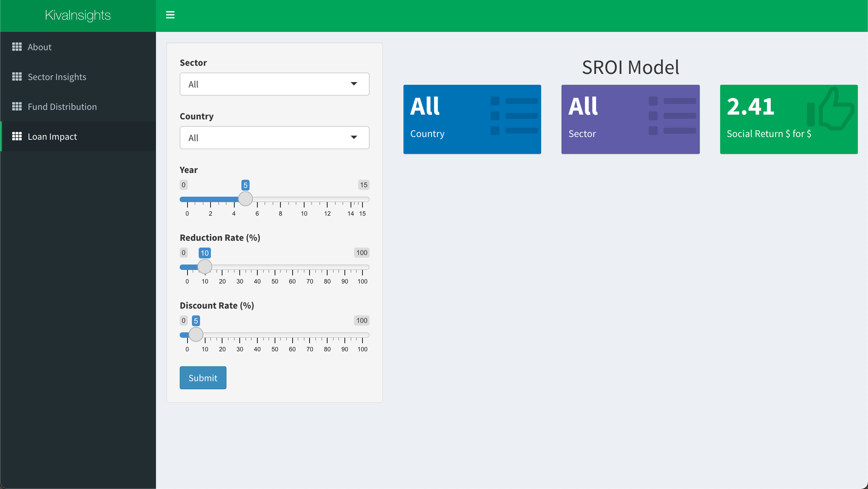Click the Year slider handle

tap(245, 199)
